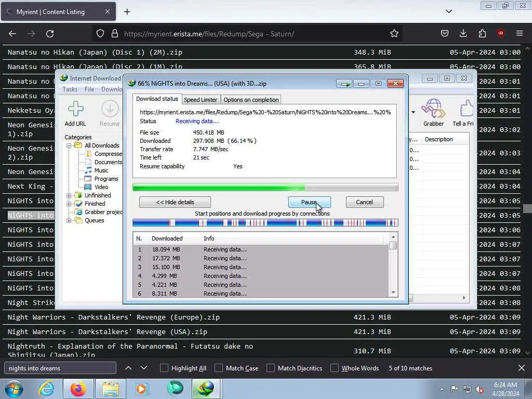Click the green download progress bar

[x=265, y=187]
